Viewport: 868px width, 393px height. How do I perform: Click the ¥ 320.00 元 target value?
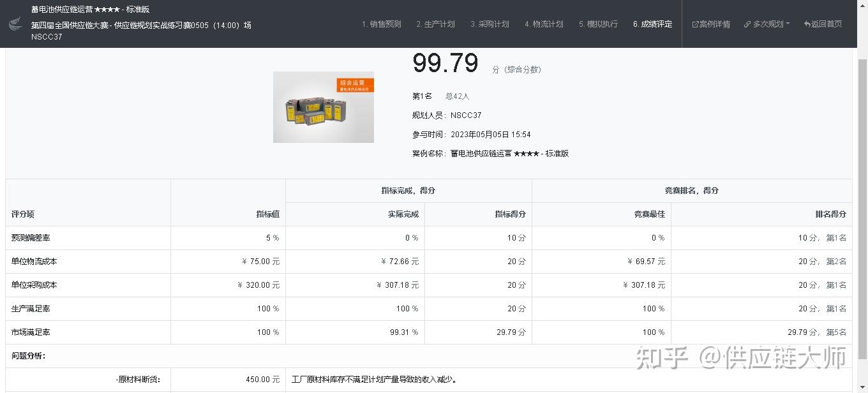[258, 285]
